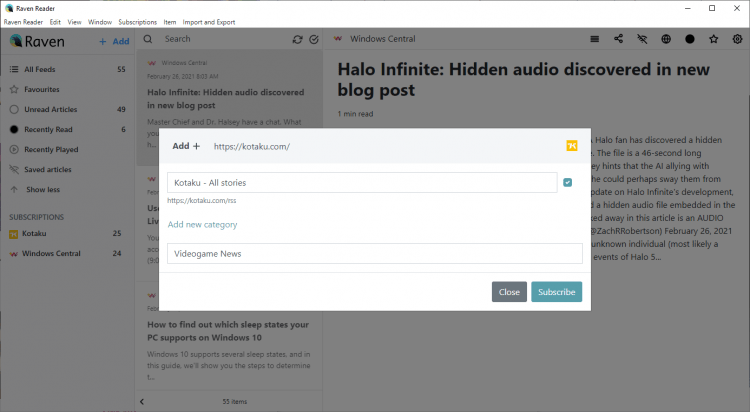Click the Close button in dialog

[x=509, y=292]
